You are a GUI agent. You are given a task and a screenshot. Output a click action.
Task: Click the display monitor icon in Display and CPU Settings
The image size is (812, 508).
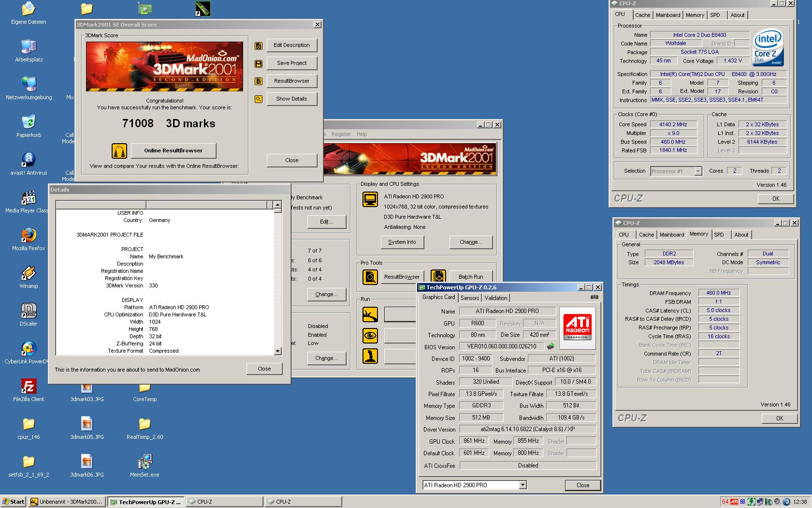[370, 199]
